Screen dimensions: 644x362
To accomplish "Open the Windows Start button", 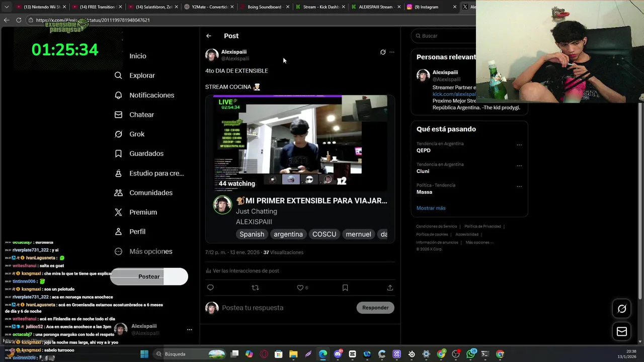I will coord(144,354).
